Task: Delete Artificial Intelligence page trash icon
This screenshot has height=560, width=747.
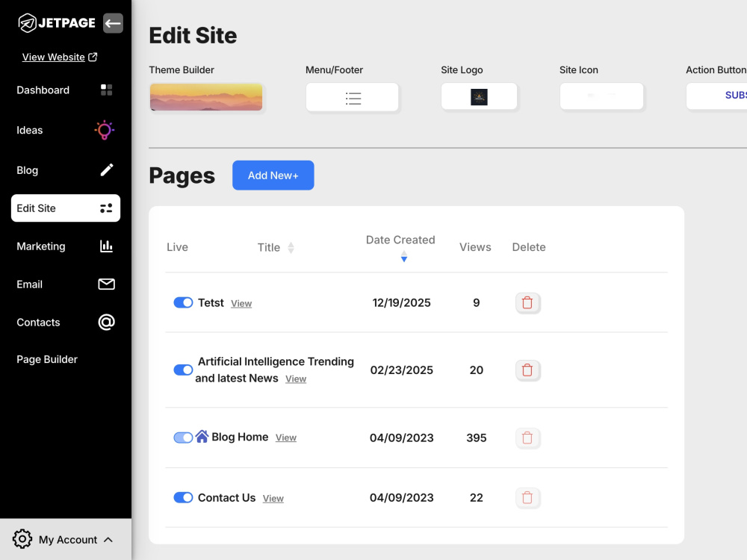Action: tap(527, 370)
